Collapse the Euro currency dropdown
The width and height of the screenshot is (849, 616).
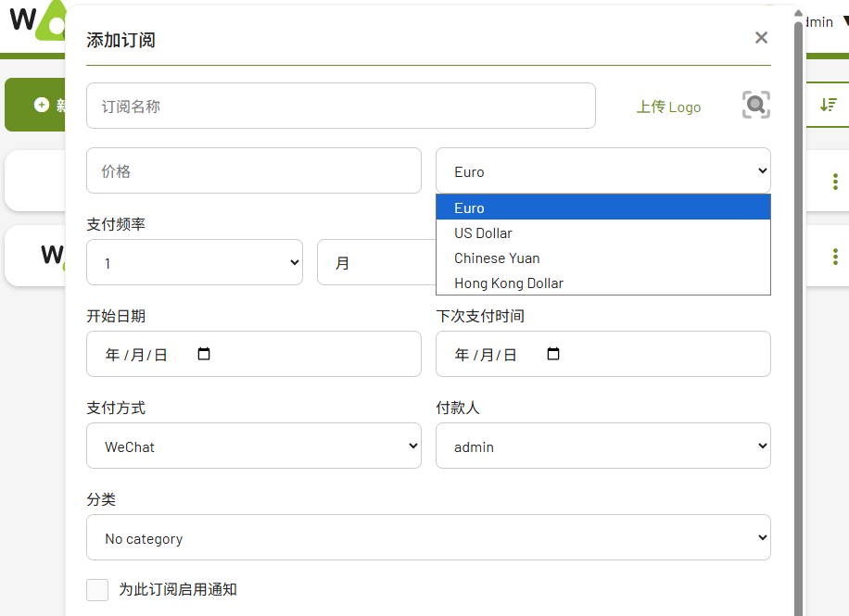click(603, 170)
